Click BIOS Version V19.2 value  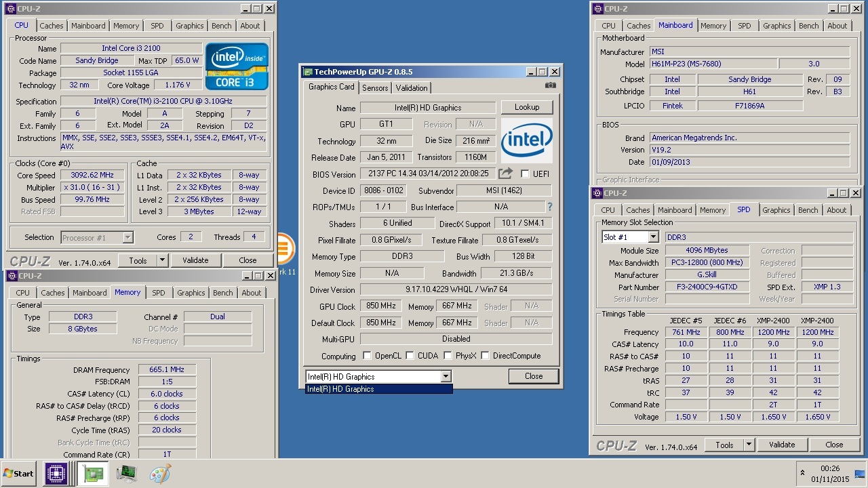[749, 150]
